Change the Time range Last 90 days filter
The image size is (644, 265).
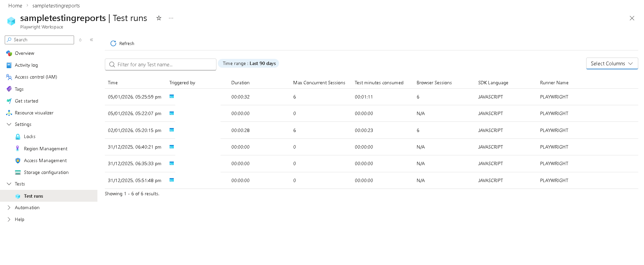click(249, 64)
